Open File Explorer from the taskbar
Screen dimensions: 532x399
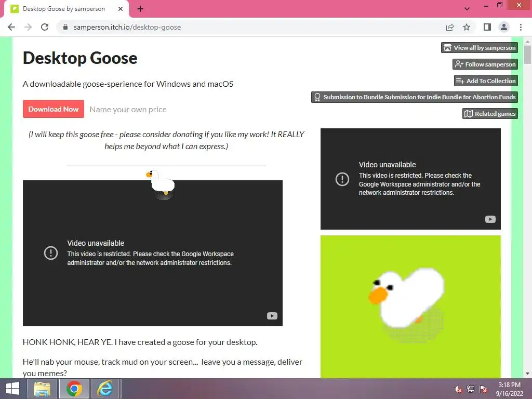[x=42, y=389]
